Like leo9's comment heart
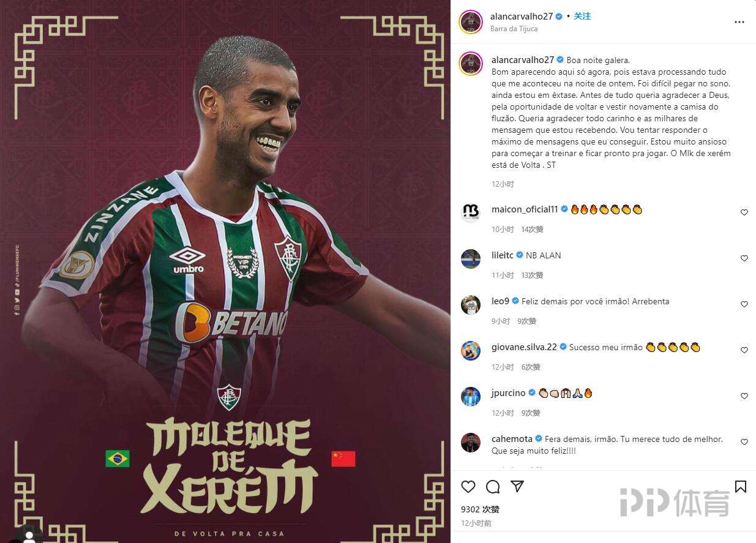The width and height of the screenshot is (756, 543). (x=744, y=304)
